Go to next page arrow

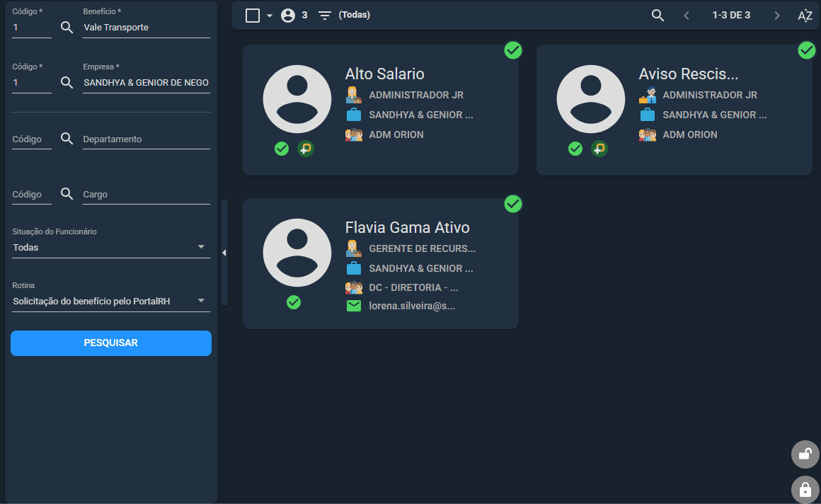pyautogui.click(x=777, y=15)
